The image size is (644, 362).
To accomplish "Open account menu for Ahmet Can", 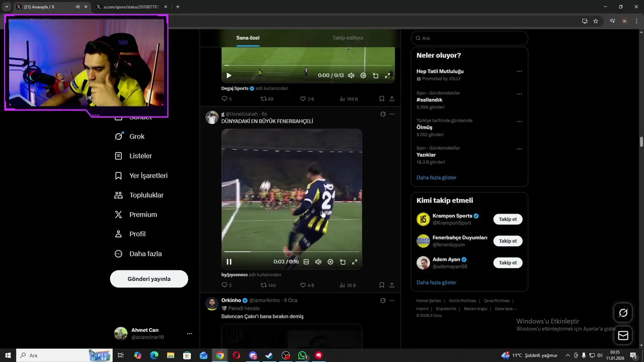I will [x=153, y=333].
